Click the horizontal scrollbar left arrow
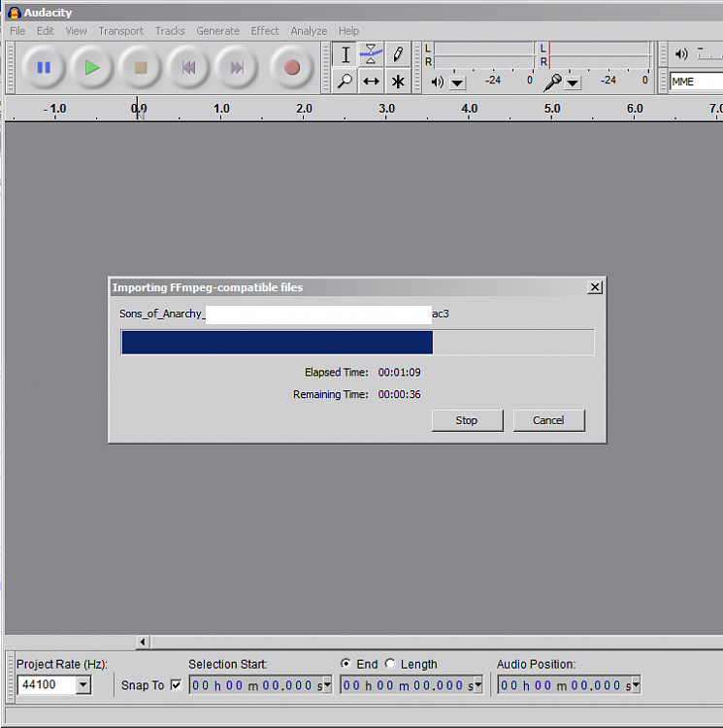723x728 pixels. tap(143, 643)
